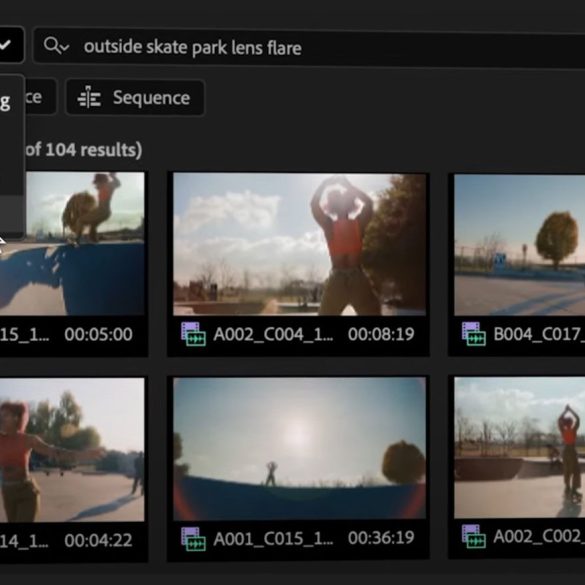Click the 00:05:00 duration label
Viewport: 585px width, 585px height.
tap(98, 334)
